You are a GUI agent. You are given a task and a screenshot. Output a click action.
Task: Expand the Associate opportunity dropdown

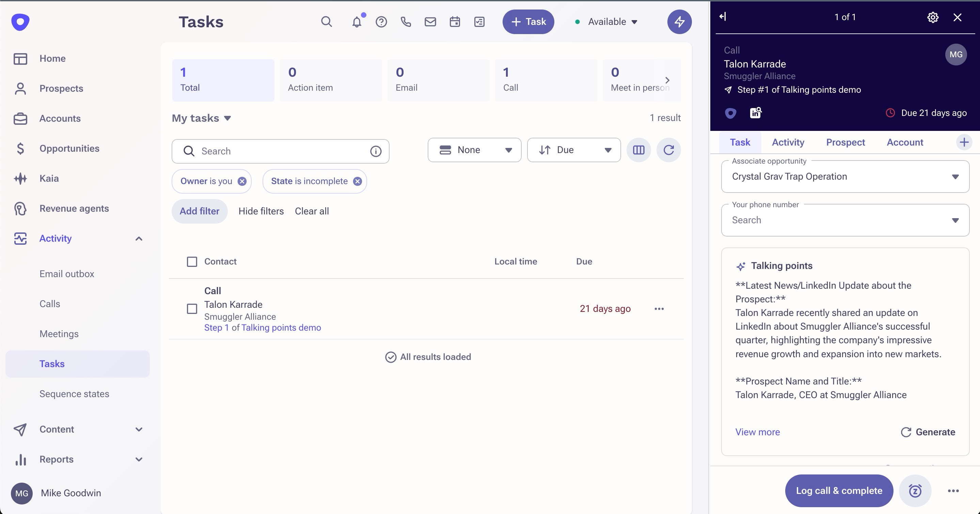[x=955, y=177]
